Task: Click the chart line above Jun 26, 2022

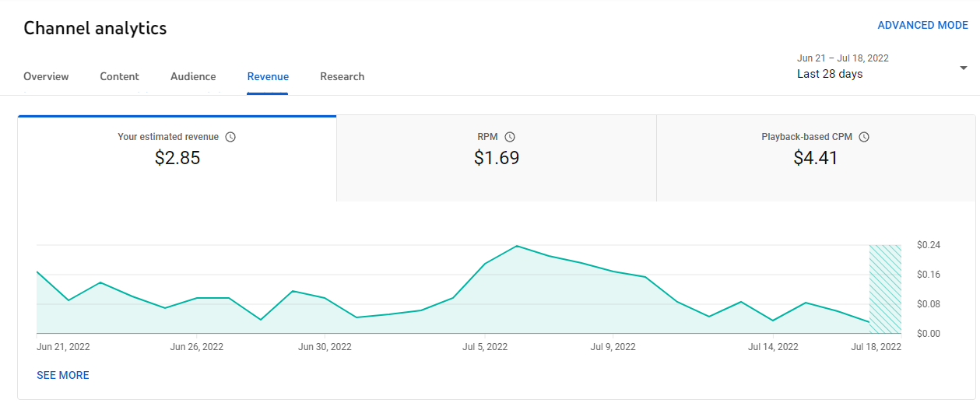Action: 197,298
